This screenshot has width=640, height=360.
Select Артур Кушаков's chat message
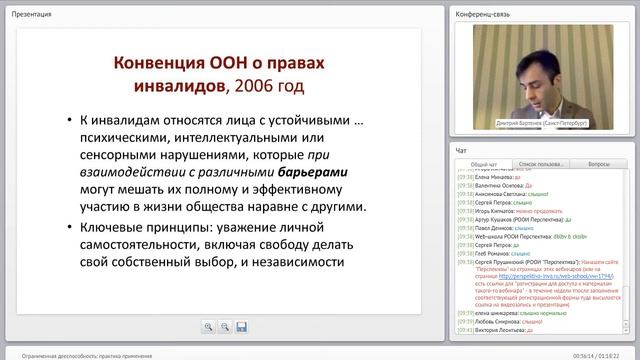point(514,220)
